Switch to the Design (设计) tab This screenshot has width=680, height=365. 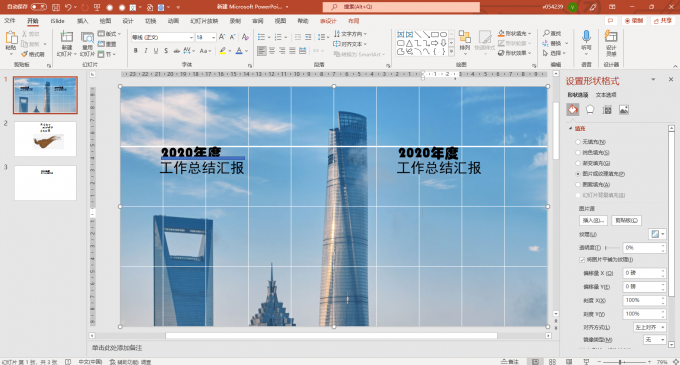click(x=128, y=21)
